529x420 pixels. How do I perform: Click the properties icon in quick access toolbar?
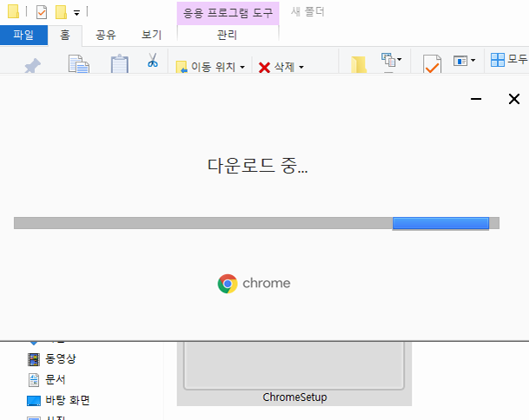(42, 12)
